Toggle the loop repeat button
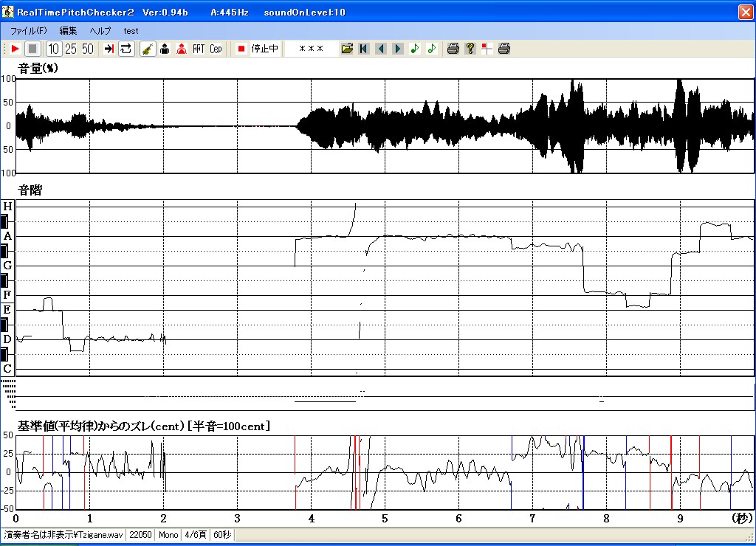Viewport: 756px width, 546px height. pyautogui.click(x=126, y=49)
